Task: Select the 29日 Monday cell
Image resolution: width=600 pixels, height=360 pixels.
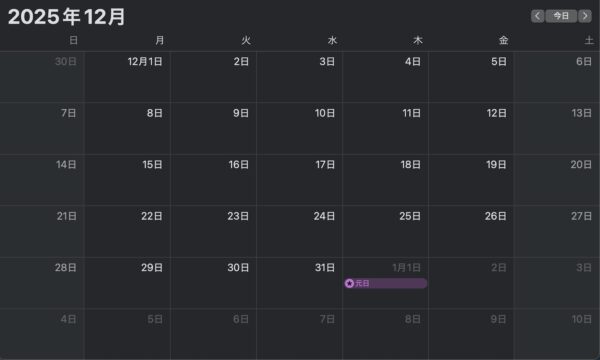Action: 127,283
